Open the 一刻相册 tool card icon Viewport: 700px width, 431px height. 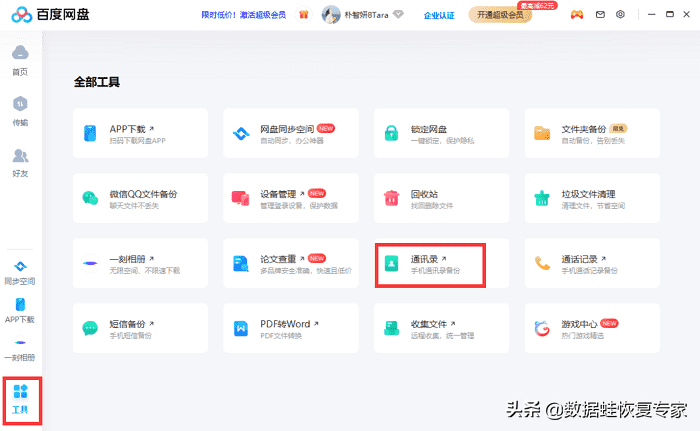[x=90, y=263]
